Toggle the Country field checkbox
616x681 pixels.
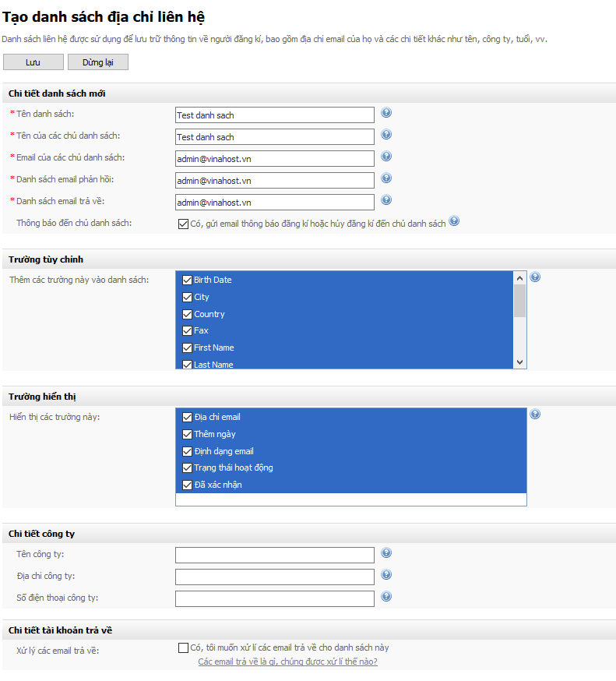(187, 314)
